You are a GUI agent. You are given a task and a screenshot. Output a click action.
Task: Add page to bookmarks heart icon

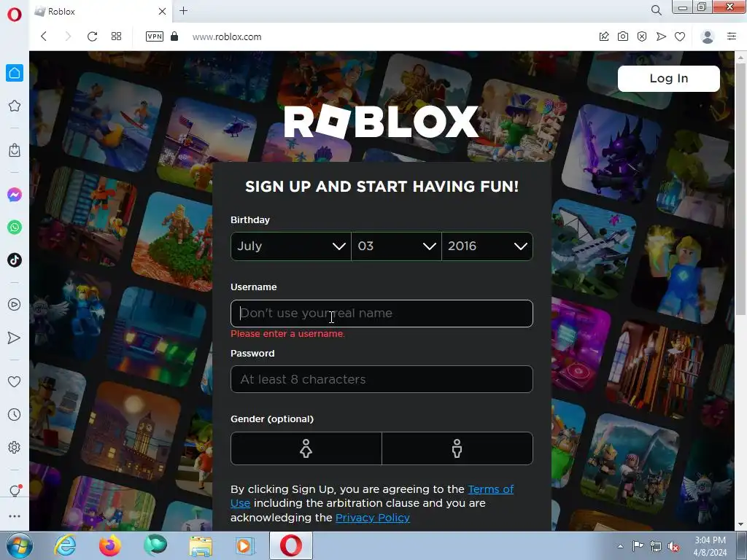pos(680,36)
